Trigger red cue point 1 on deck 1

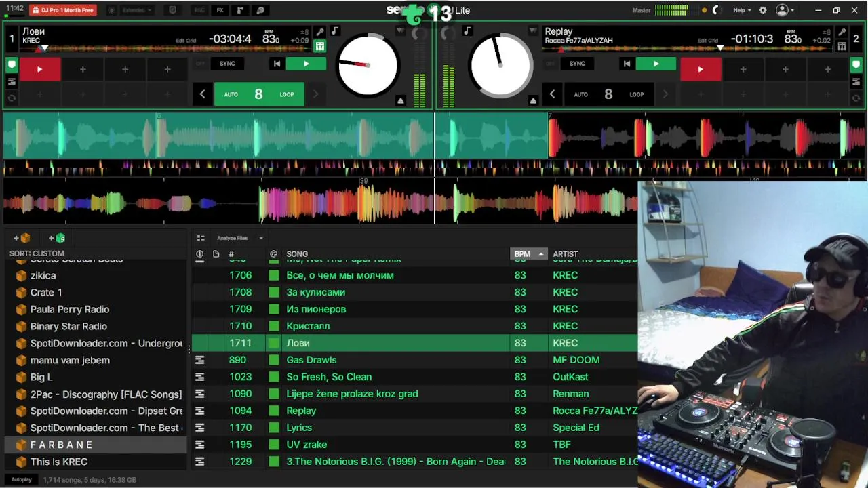[39, 69]
